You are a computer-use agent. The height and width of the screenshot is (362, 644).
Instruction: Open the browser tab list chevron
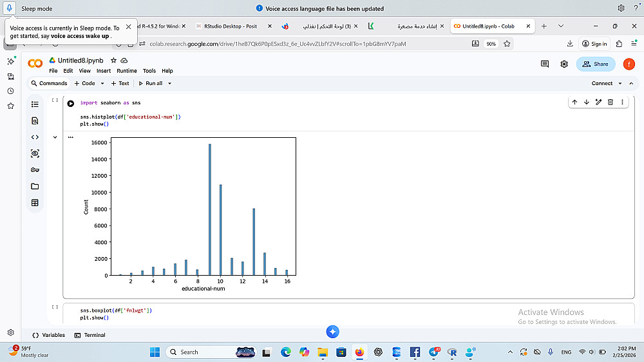[561, 26]
